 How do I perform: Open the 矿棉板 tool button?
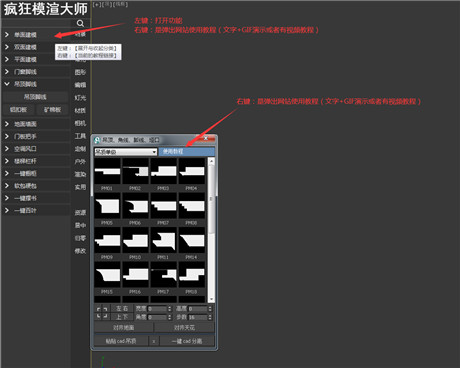[x=52, y=110]
